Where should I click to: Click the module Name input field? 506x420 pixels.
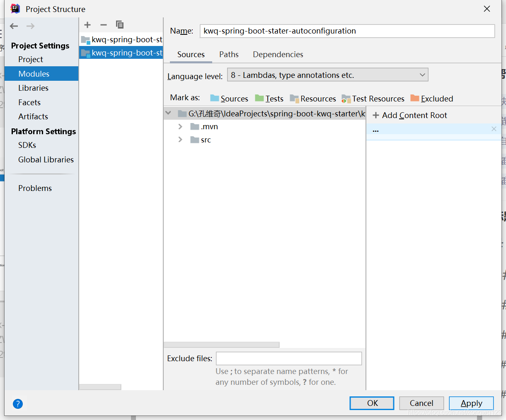pyautogui.click(x=347, y=31)
